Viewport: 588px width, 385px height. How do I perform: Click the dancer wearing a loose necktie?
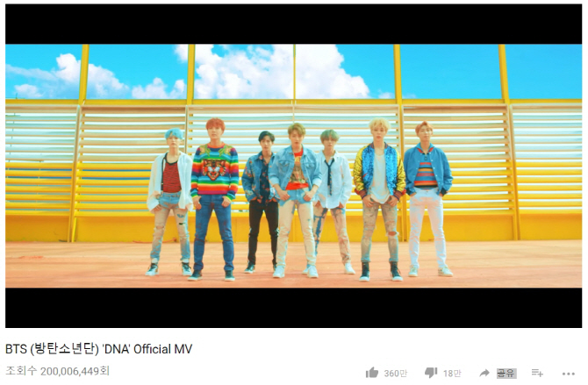point(333,202)
